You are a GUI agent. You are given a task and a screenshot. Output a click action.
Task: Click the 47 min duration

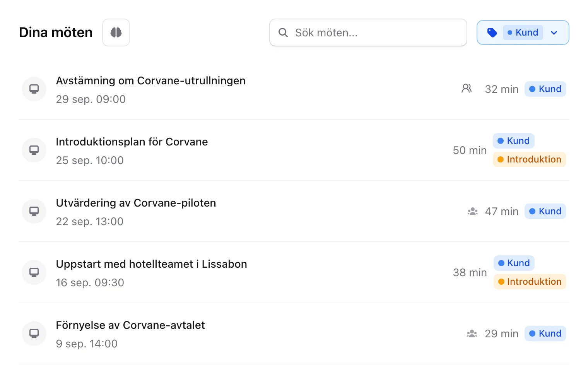502,211
